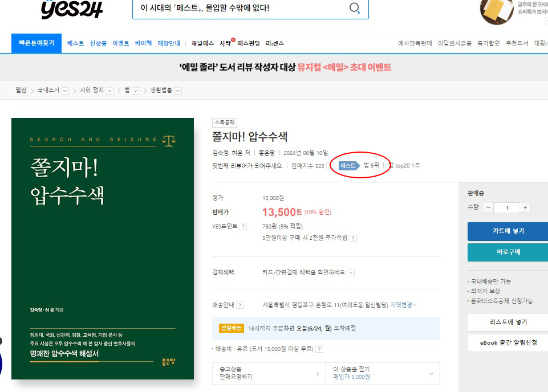The height and width of the screenshot is (392, 548).
Task: Click the 카트에 넣기 button
Action: point(508,231)
